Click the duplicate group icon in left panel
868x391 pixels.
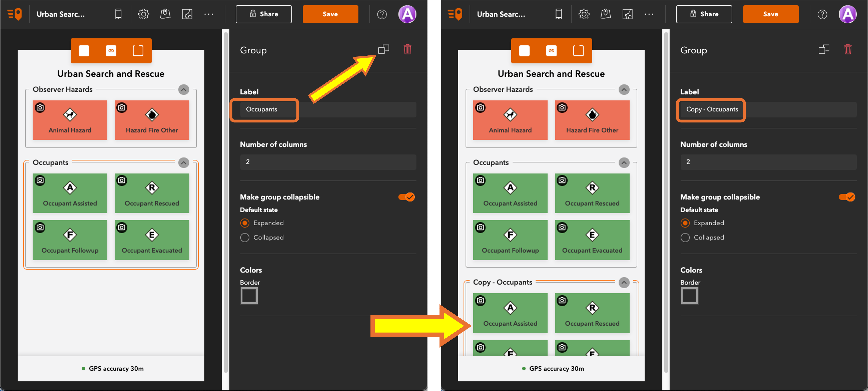[383, 50]
